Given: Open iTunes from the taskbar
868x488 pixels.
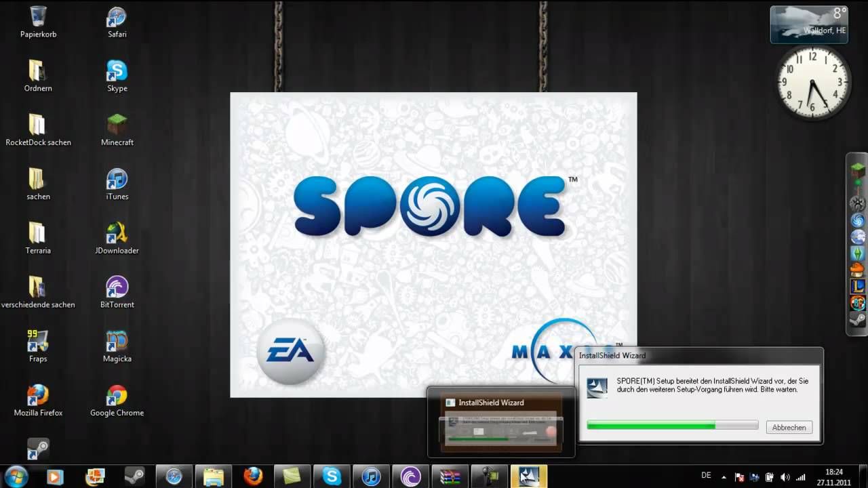Looking at the screenshot, I should click(371, 476).
